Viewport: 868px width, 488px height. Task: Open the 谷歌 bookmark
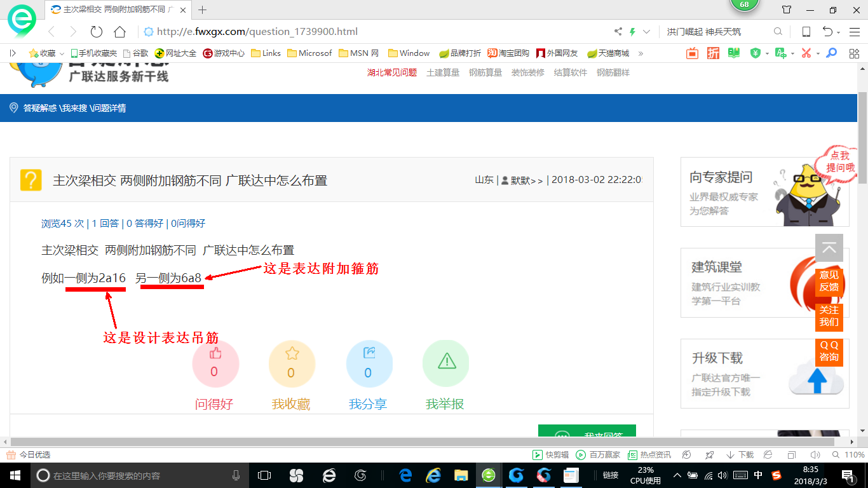click(135, 53)
